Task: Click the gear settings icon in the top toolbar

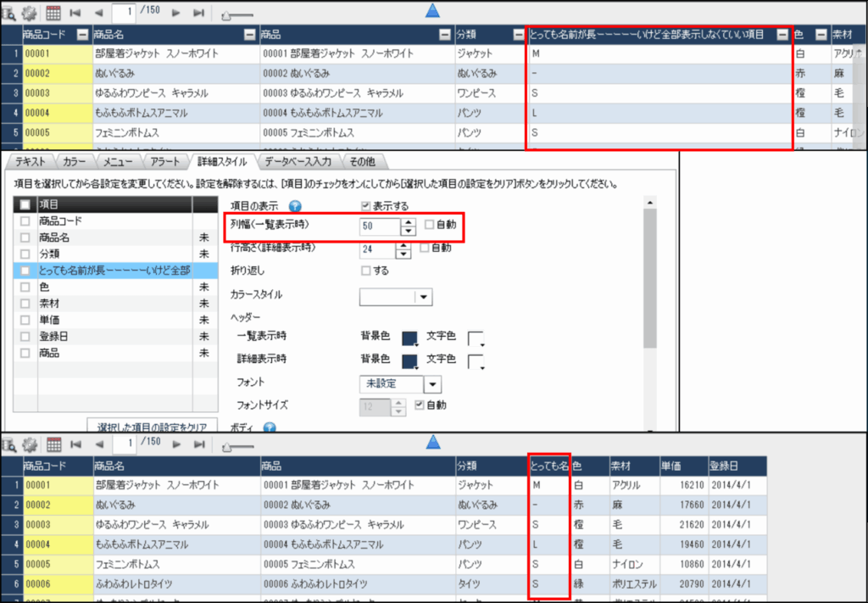Action: [x=31, y=13]
